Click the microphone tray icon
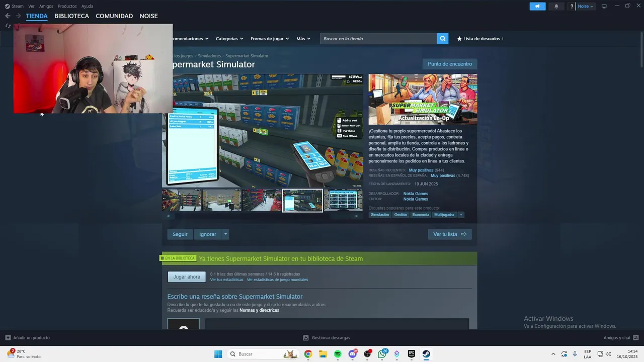Screen dimensions: 644x362 575,354
